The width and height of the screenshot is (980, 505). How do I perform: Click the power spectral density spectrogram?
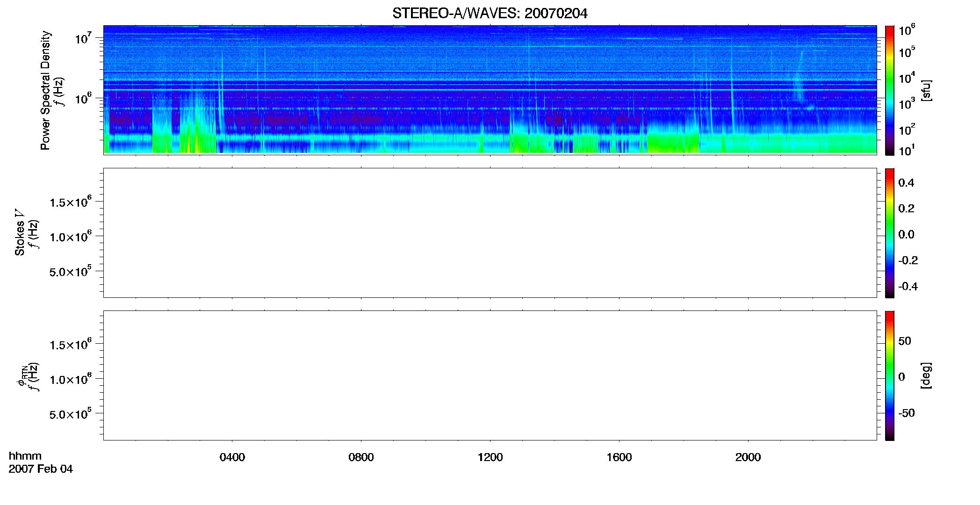pos(490,89)
